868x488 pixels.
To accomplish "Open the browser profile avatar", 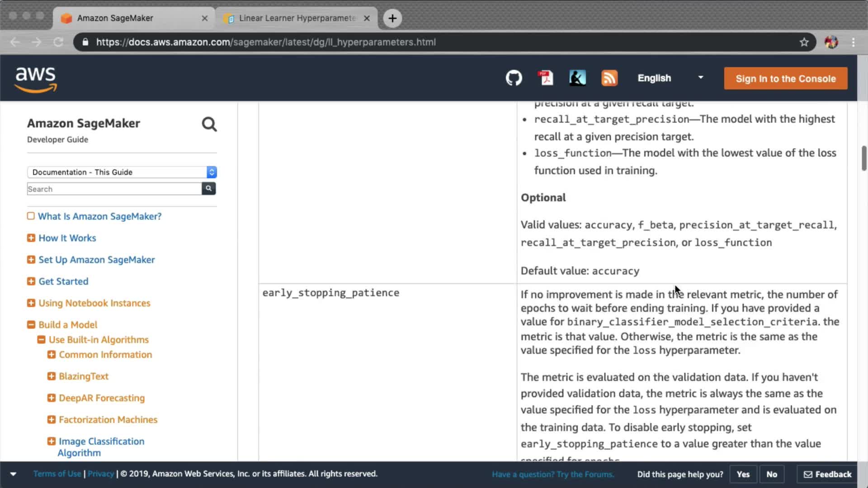I will point(831,42).
